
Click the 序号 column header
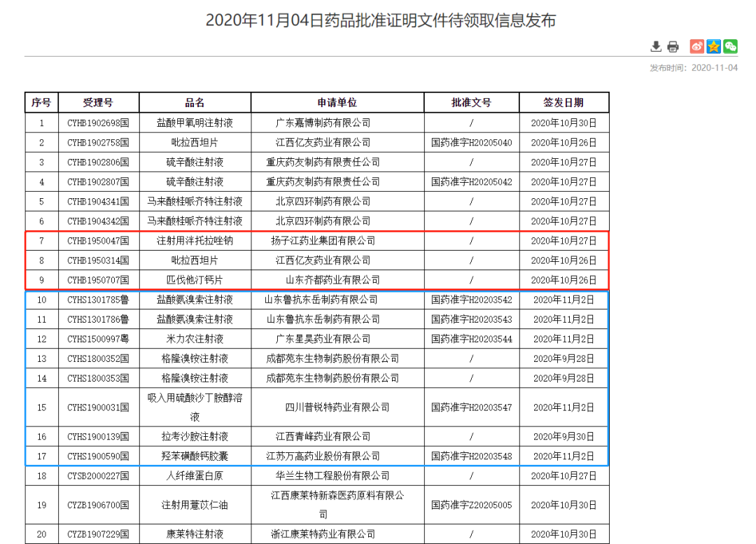click(x=41, y=103)
